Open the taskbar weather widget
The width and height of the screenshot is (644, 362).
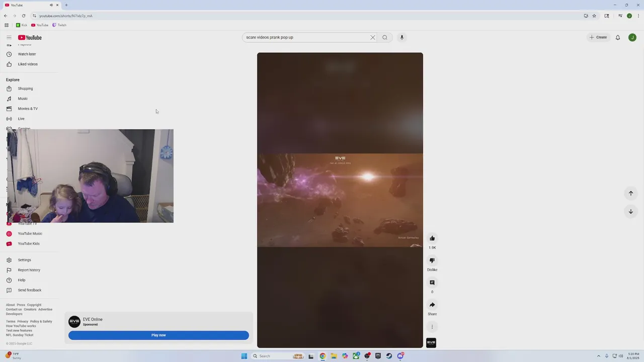coord(14,356)
